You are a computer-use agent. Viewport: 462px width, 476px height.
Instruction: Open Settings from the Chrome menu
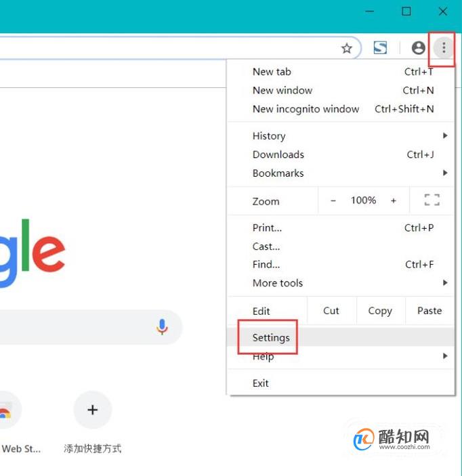pyautogui.click(x=340, y=337)
